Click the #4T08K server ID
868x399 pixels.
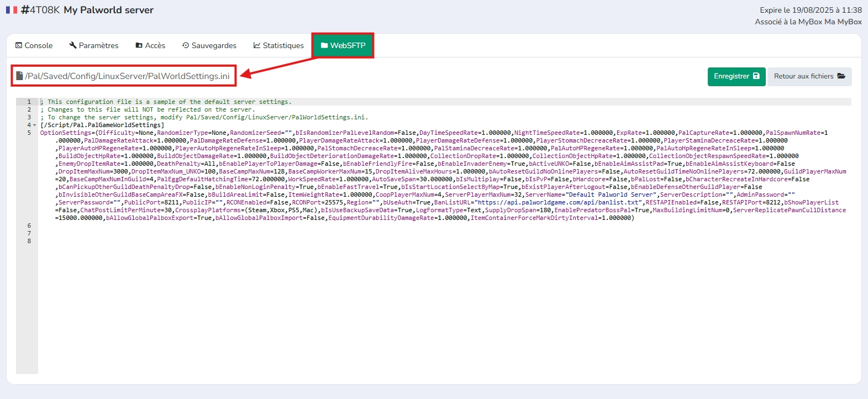tap(40, 10)
